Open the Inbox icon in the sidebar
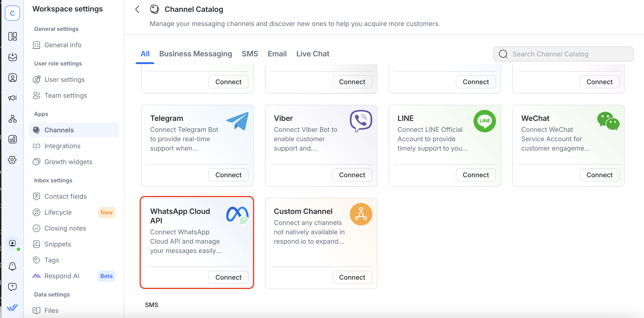644x318 pixels. 12,57
